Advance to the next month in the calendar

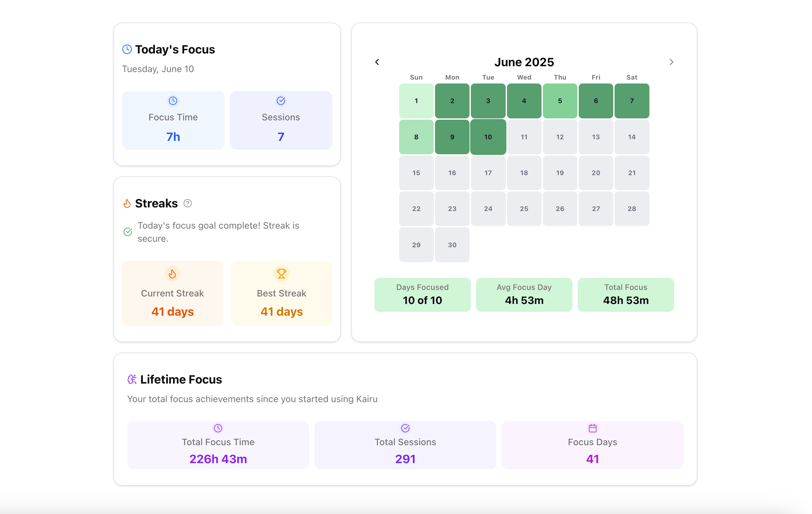671,62
